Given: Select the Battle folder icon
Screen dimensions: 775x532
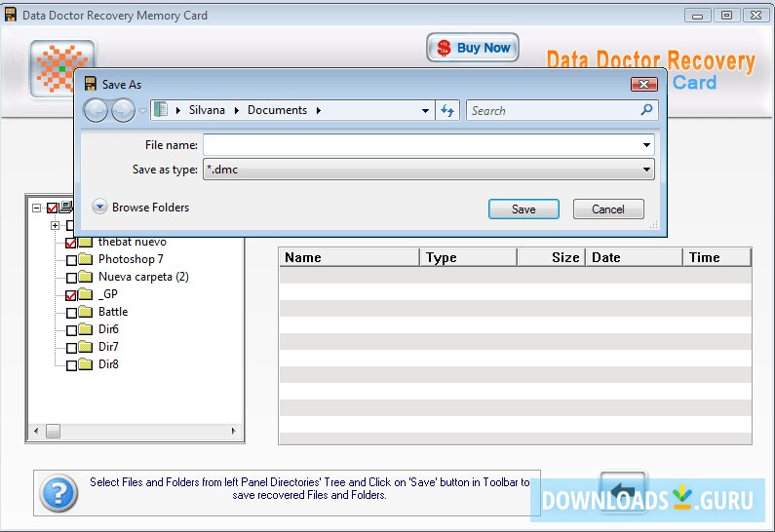Looking at the screenshot, I should (x=86, y=311).
